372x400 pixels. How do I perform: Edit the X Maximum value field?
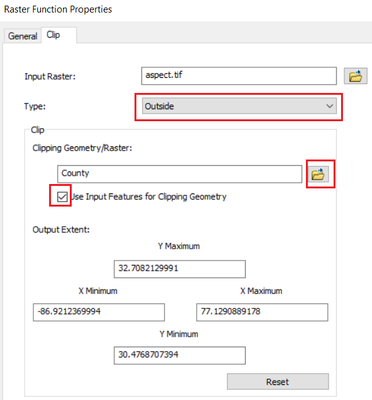point(262,312)
